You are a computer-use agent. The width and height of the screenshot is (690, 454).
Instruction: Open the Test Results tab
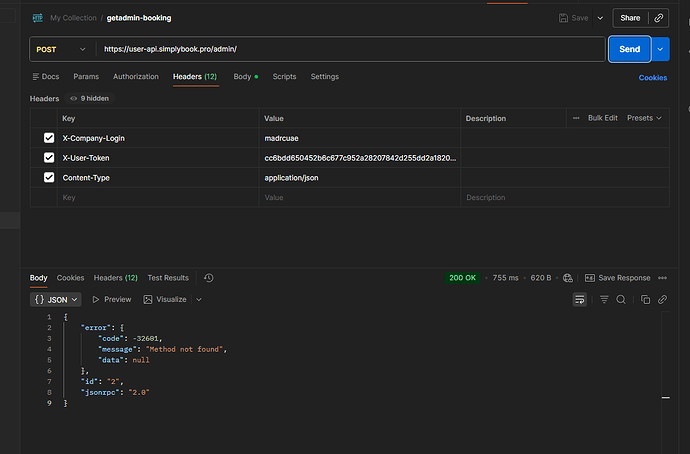(168, 278)
